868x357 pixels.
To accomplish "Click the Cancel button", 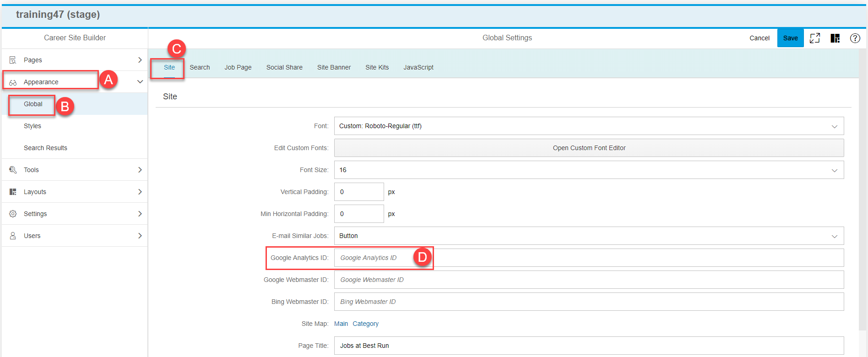I will [759, 38].
